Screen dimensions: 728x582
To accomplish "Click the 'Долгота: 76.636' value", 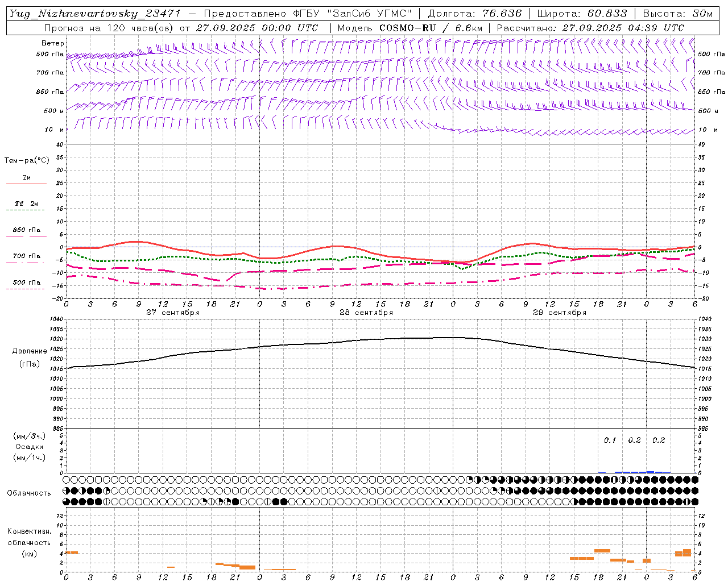I will [474, 14].
